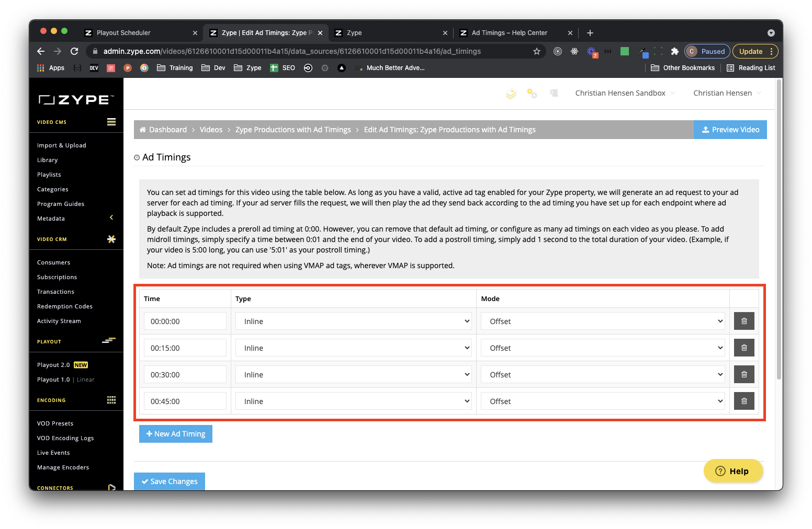Click the Preview Video button
The width and height of the screenshot is (812, 529).
pos(730,130)
